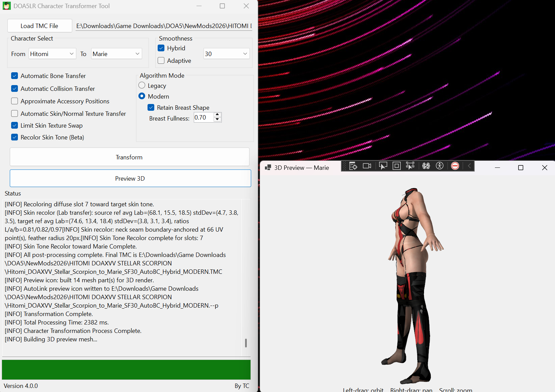Click the 'Breast Fullness:' label
The image size is (555, 392).
point(169,118)
